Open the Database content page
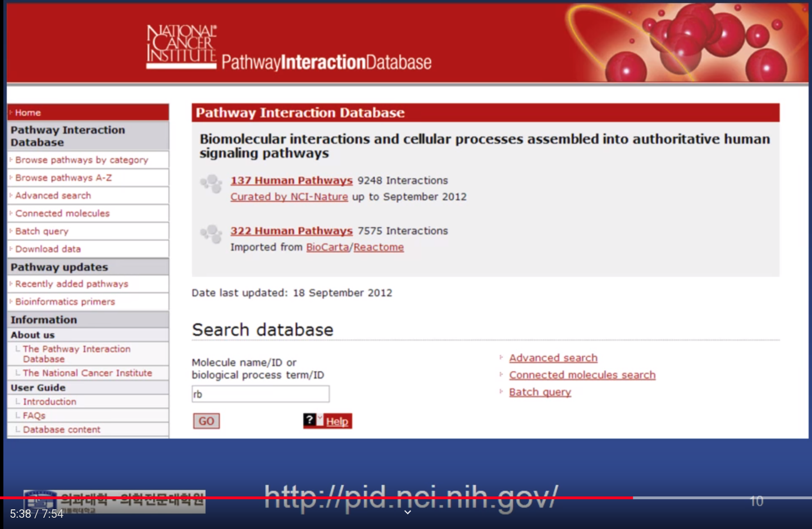812x529 pixels. 62,430
